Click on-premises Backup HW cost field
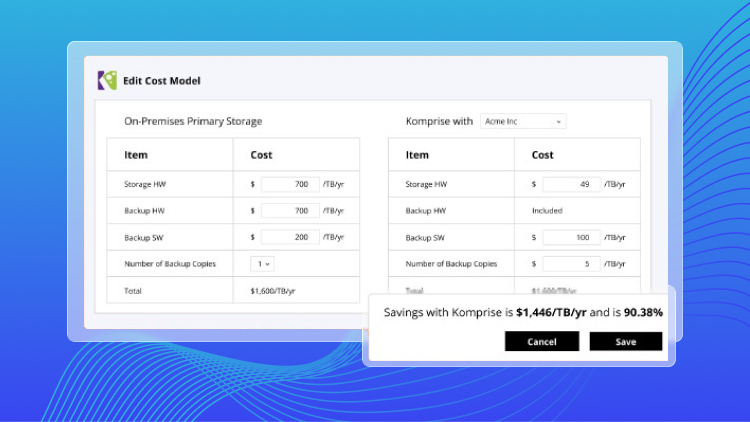750x422 pixels. pos(289,211)
